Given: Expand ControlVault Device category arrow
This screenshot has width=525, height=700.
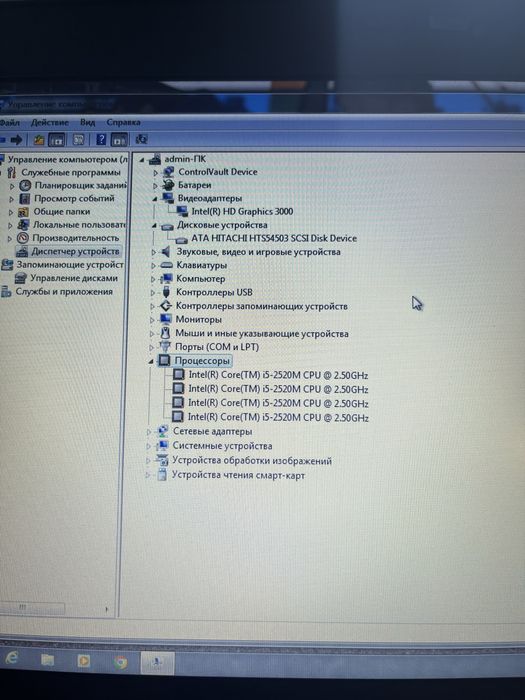Looking at the screenshot, I should pos(156,172).
